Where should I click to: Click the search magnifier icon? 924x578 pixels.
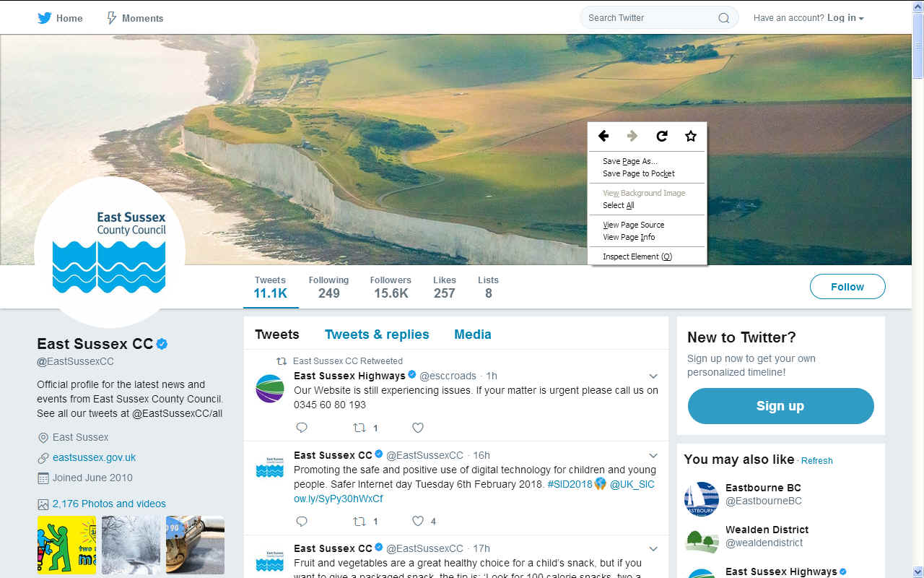point(723,18)
